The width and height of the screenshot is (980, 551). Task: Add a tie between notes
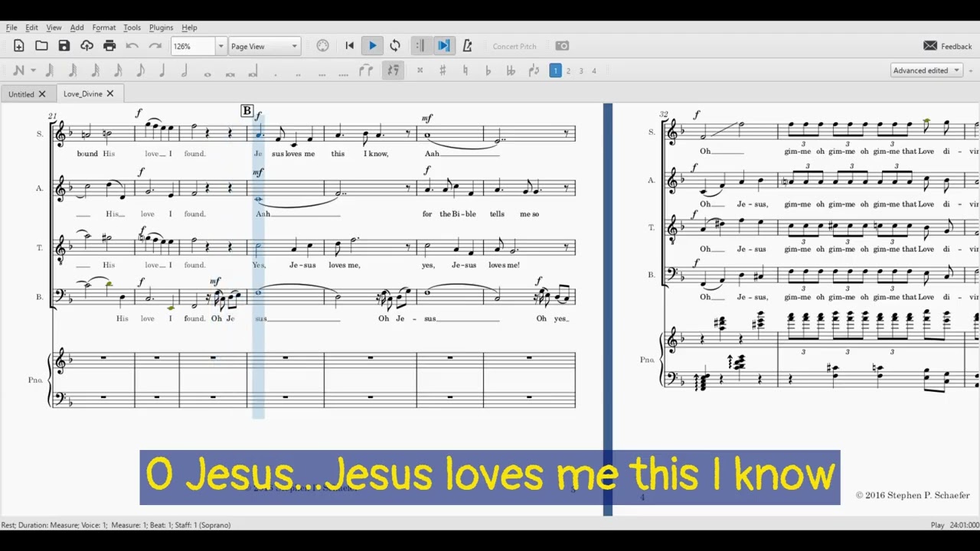(366, 70)
